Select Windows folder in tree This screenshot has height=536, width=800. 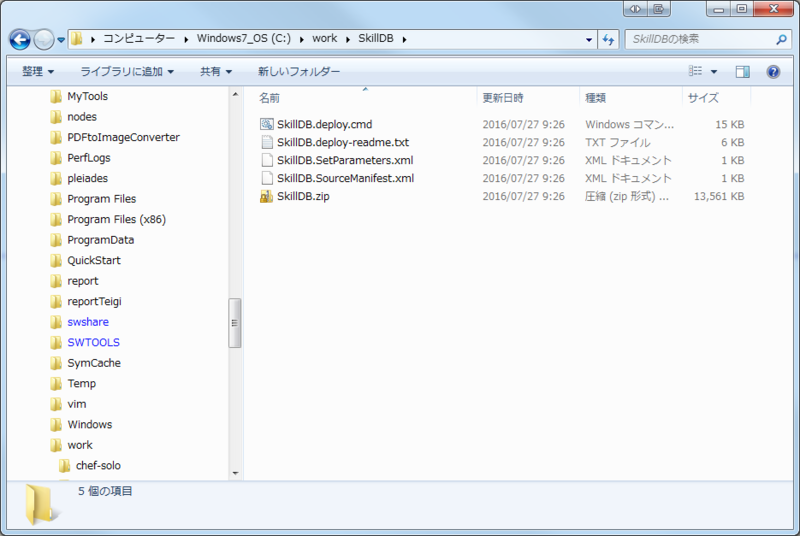(x=90, y=425)
